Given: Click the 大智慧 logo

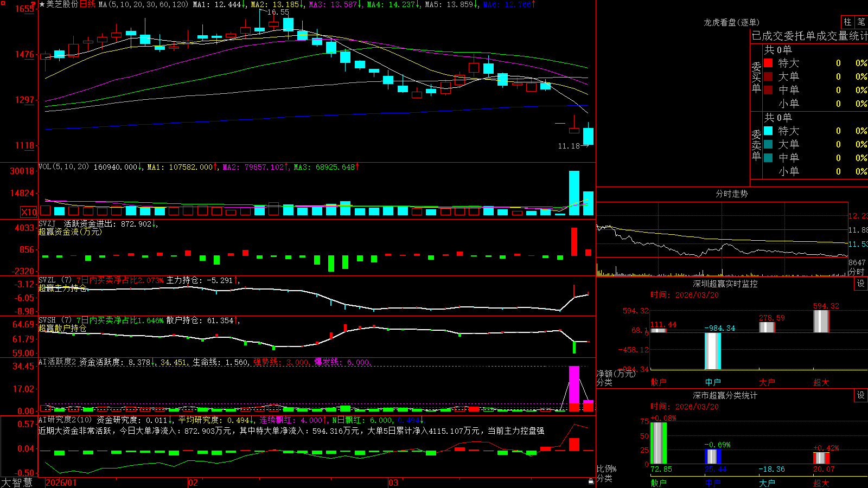Looking at the screenshot, I should point(17,483).
